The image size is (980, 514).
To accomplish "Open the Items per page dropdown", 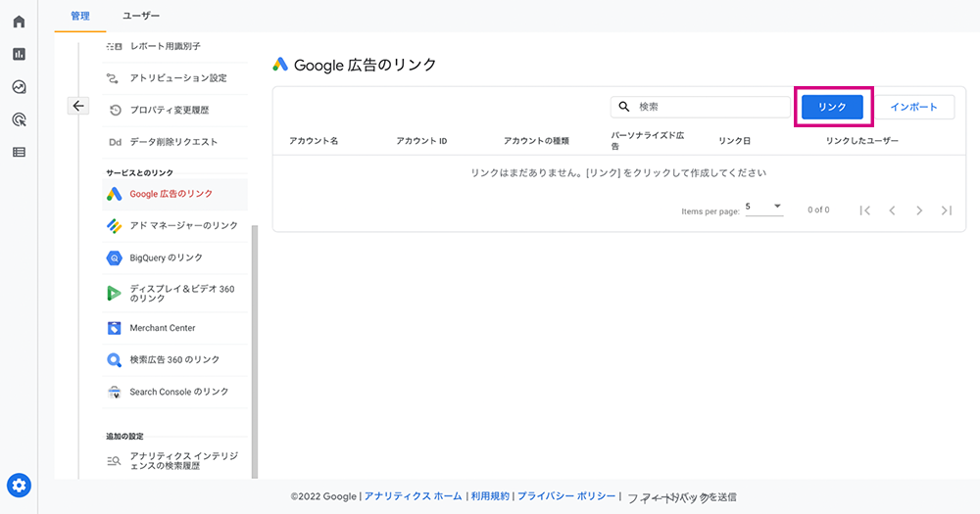I will point(763,208).
